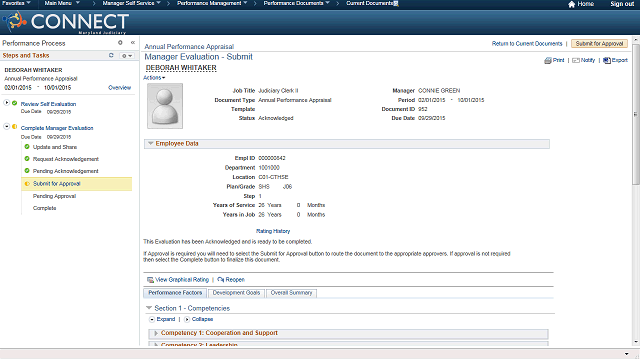Click the Update and Share green status icon
640x360 pixels.
click(x=27, y=147)
